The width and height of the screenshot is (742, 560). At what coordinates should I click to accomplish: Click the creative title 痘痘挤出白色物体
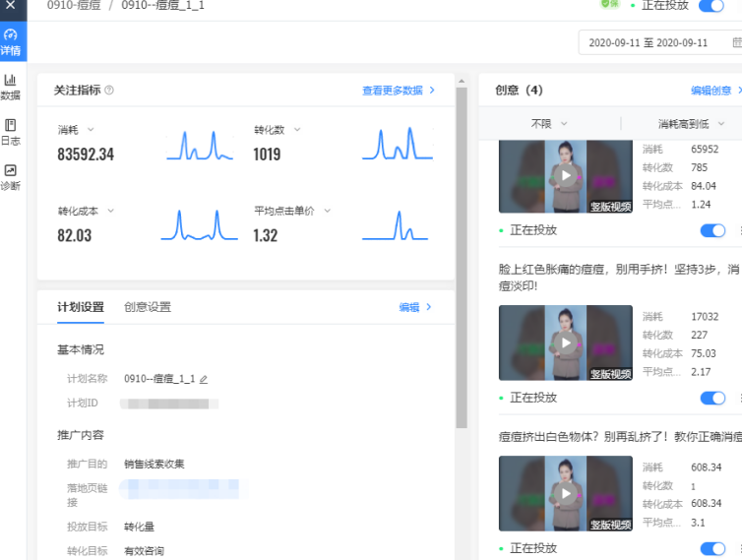(620, 436)
